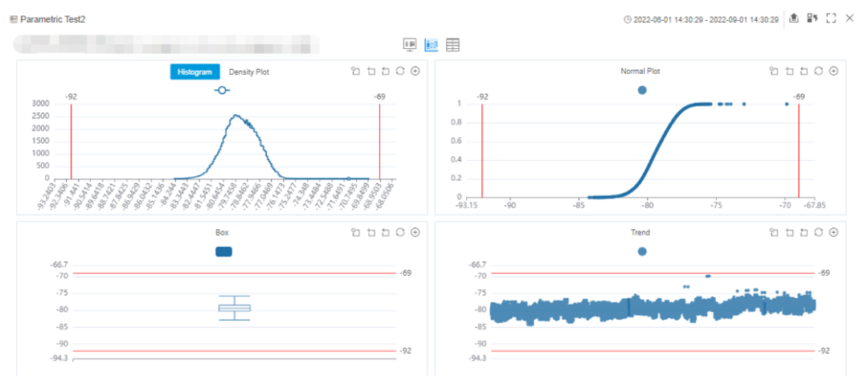Click the plus circle icon on Normal Plot
Screen dimensions: 868x389
[x=833, y=72]
